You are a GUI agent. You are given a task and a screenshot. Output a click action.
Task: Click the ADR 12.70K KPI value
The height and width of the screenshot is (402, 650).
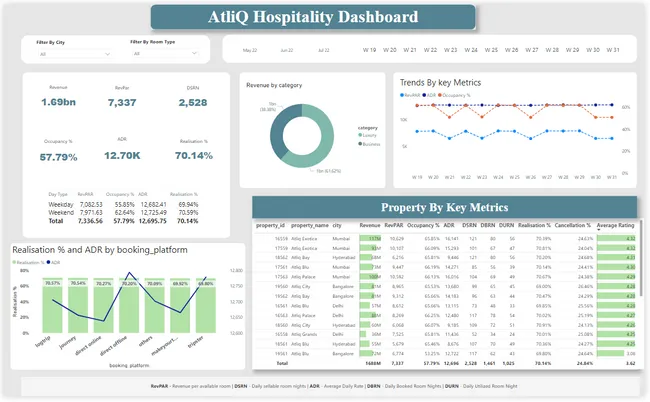coord(122,155)
